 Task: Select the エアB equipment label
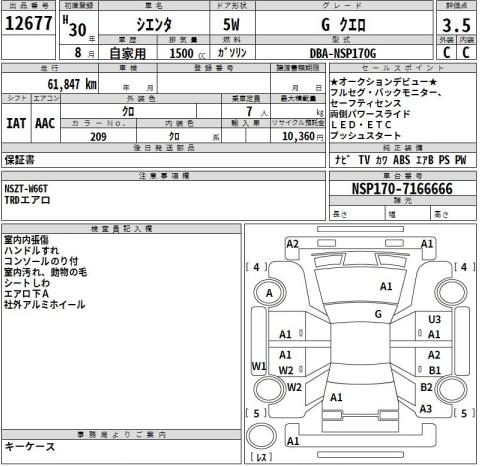click(425, 160)
